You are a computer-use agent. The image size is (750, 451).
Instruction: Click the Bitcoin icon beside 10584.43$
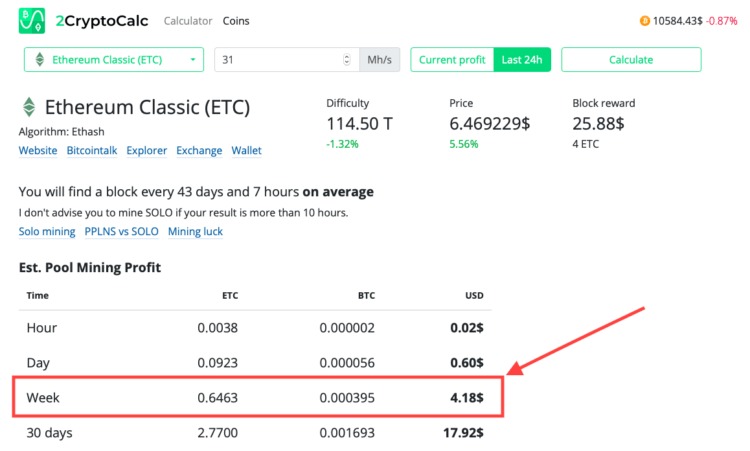(x=645, y=21)
